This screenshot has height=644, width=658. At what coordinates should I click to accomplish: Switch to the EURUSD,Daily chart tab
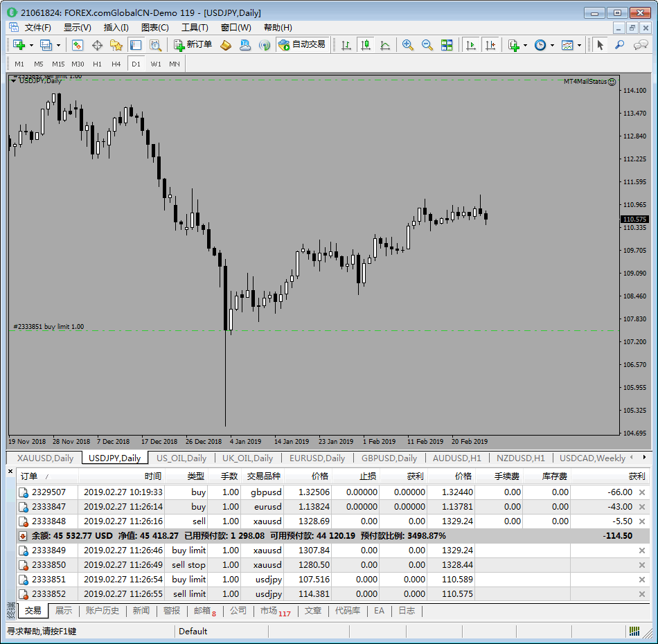(317, 458)
